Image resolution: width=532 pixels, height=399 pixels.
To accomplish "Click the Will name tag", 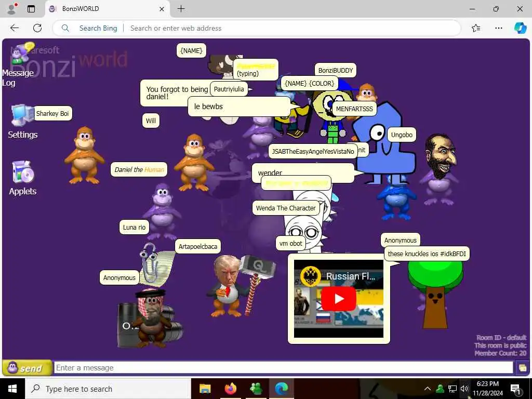I will [151, 121].
